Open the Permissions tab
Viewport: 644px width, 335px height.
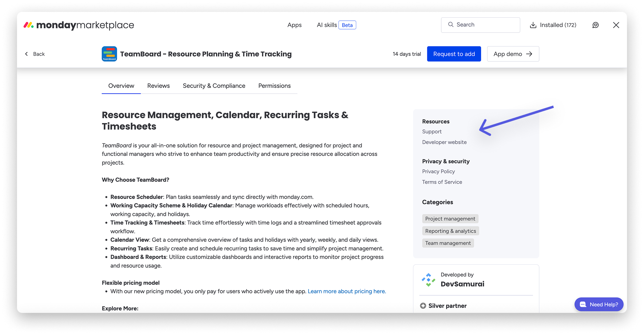point(275,86)
